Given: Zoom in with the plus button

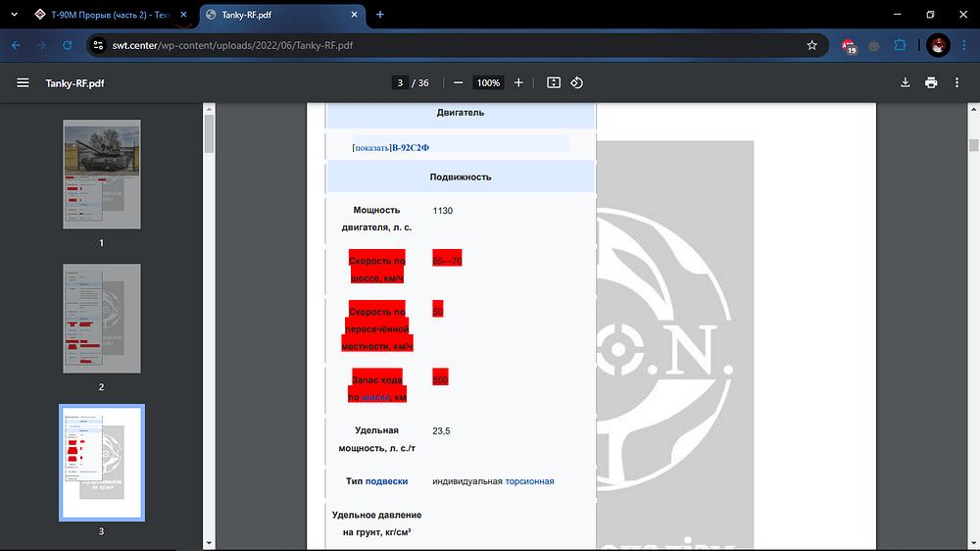Looking at the screenshot, I should pos(518,83).
